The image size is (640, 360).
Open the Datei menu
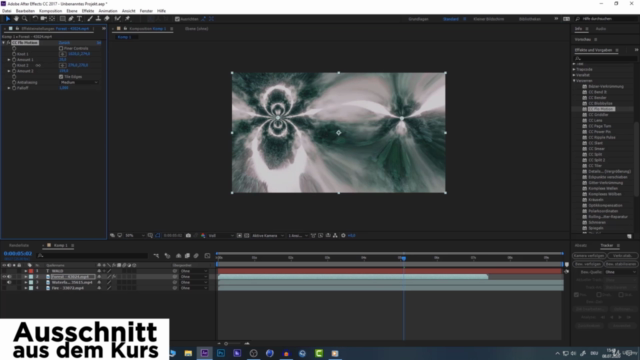[7, 11]
